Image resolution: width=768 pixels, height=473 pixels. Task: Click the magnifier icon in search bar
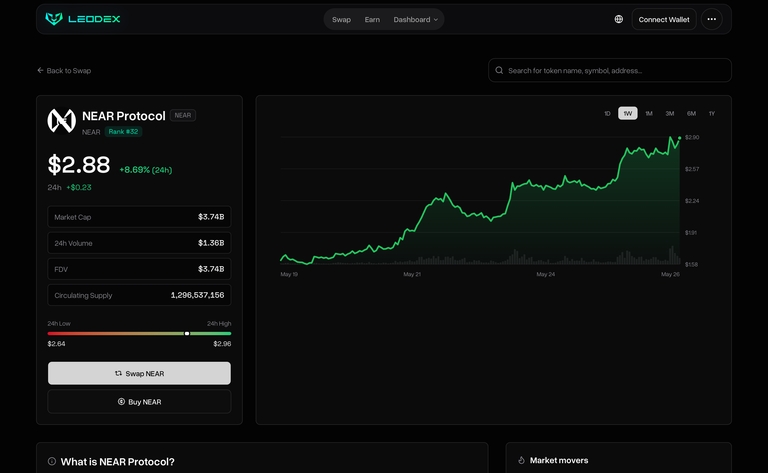499,71
